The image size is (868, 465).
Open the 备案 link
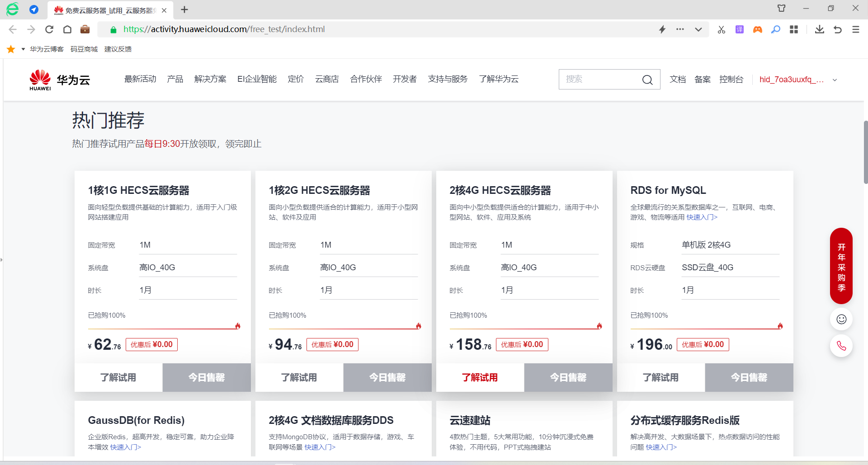703,80
